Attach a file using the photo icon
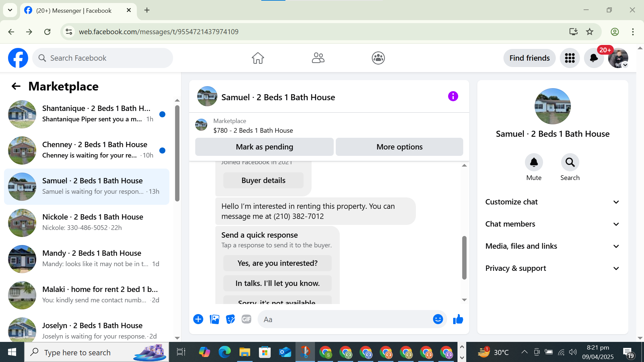The width and height of the screenshot is (644, 362). click(214, 319)
